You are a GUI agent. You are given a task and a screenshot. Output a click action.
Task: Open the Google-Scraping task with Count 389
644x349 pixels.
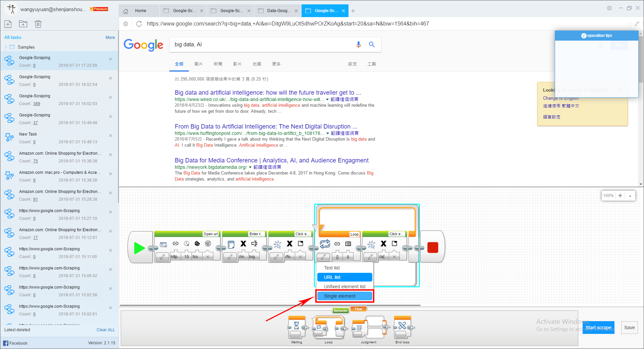(59, 100)
